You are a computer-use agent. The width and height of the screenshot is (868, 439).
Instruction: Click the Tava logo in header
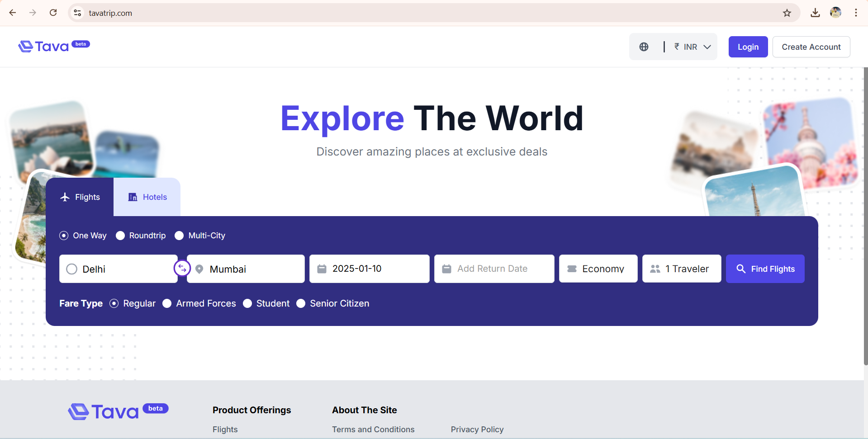[x=53, y=46]
